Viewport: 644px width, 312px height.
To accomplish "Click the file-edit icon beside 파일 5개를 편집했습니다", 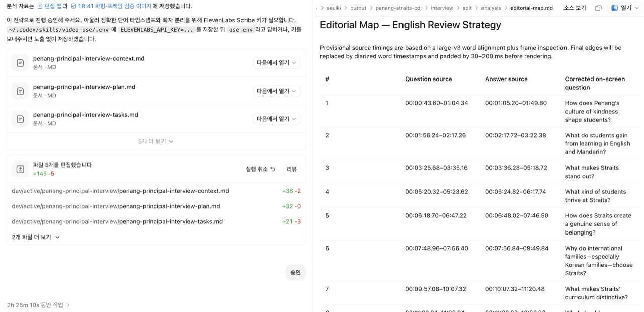I will pyautogui.click(x=20, y=170).
